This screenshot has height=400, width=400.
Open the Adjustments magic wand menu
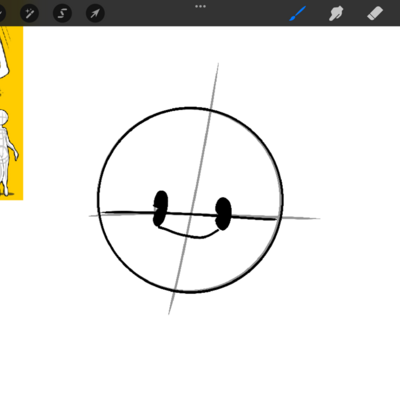29,13
